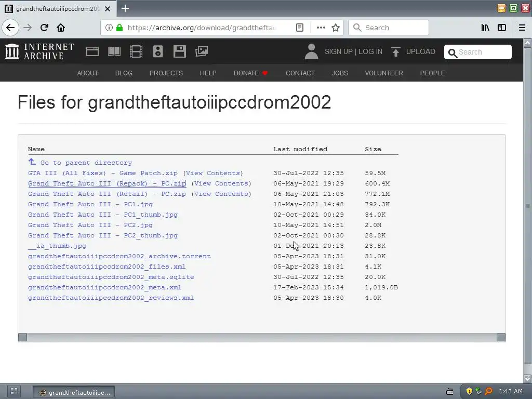Open the ABOUT menu item

[87, 73]
